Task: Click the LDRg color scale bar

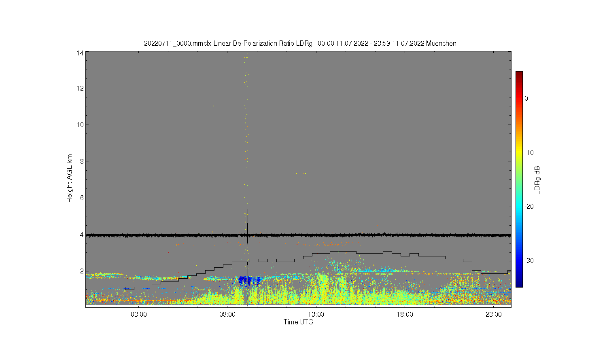Action: (x=519, y=179)
